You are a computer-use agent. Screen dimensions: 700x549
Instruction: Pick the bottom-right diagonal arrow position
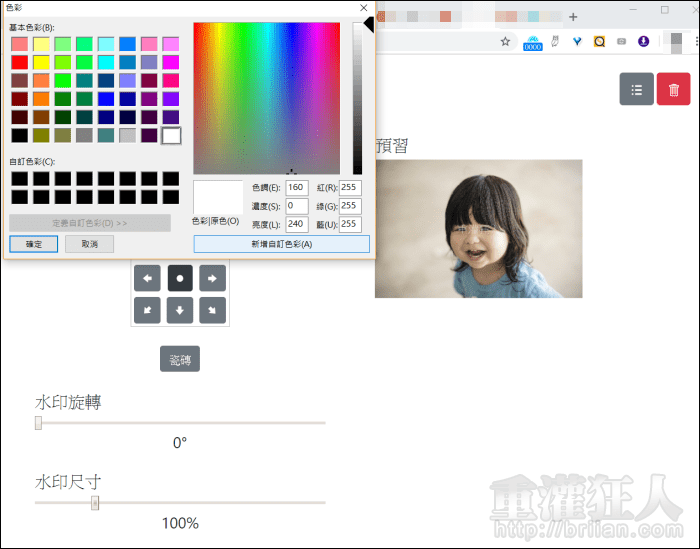tap(213, 311)
